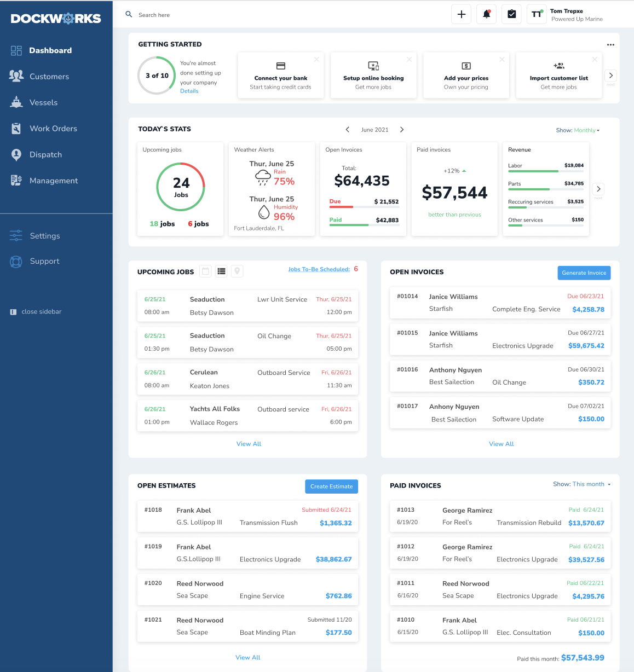Switch Upcoming Jobs to map view

click(237, 271)
